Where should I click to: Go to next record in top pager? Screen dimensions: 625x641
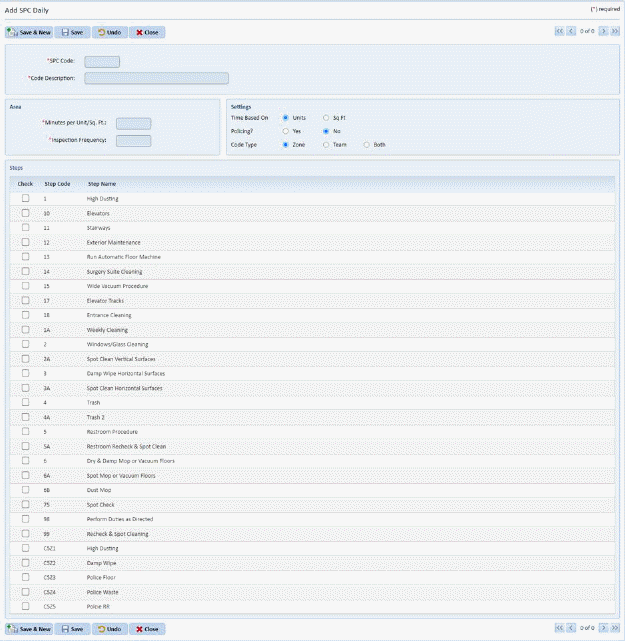(x=604, y=32)
